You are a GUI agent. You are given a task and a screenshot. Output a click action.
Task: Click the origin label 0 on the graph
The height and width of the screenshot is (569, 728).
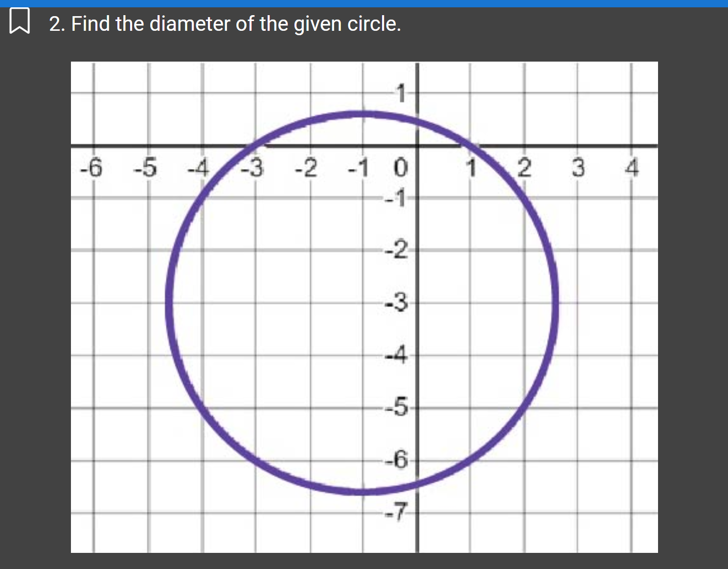(400, 168)
